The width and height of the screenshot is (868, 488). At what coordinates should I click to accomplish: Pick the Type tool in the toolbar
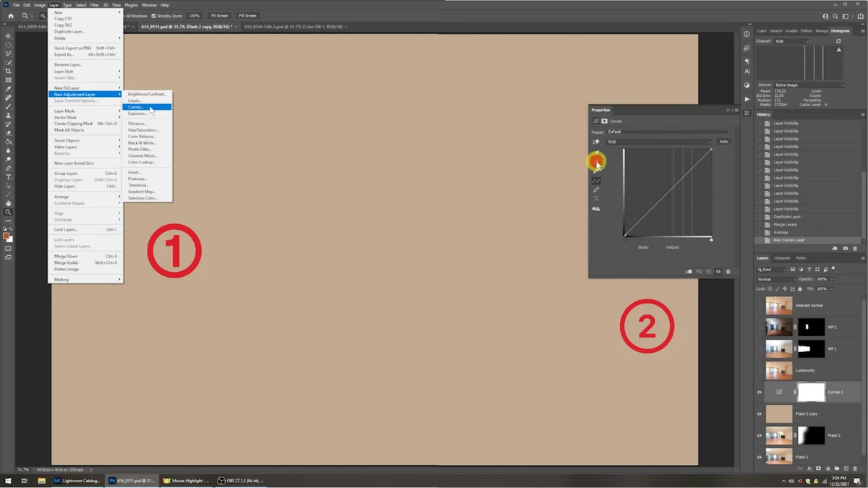tap(9, 177)
